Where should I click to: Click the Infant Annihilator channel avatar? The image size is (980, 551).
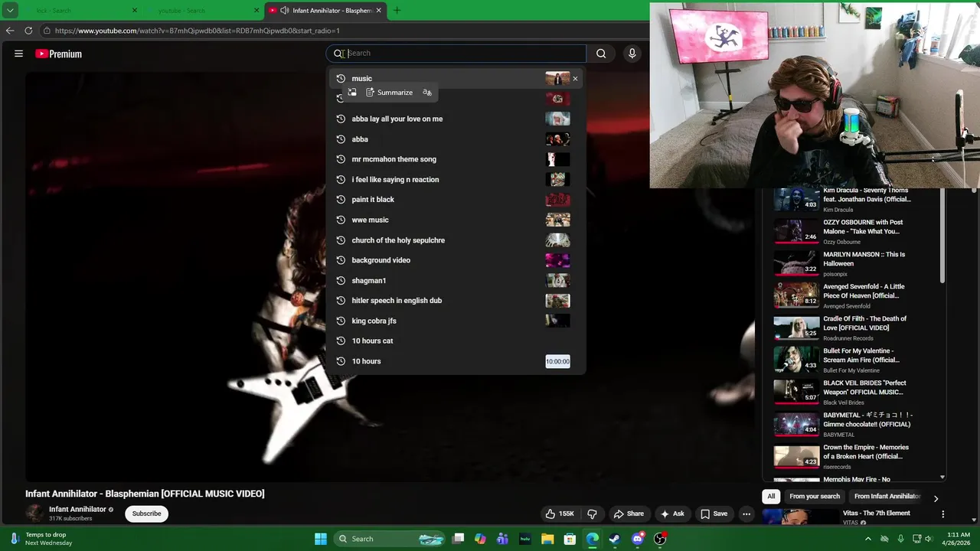coord(35,514)
